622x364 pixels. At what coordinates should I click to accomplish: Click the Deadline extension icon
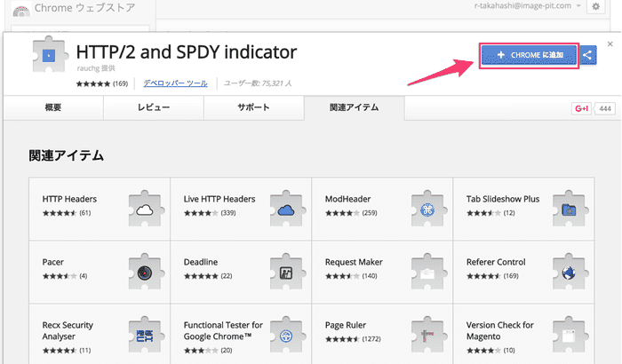click(x=286, y=273)
